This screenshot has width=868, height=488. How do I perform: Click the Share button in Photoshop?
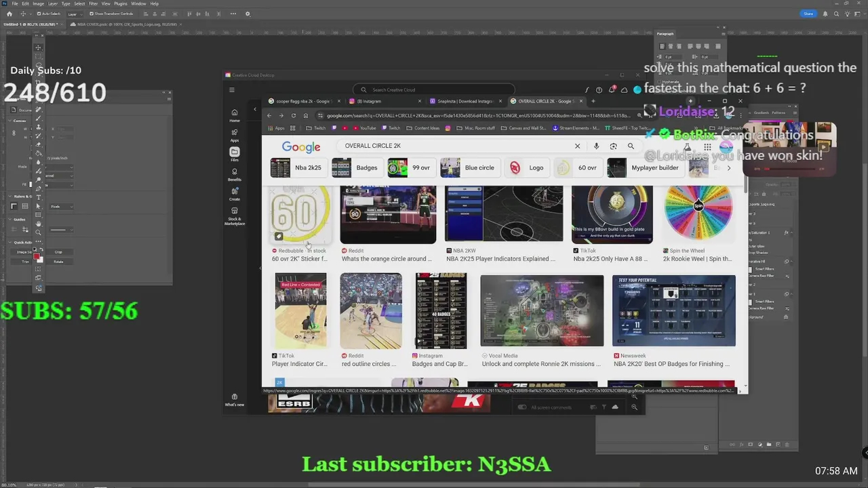point(808,14)
